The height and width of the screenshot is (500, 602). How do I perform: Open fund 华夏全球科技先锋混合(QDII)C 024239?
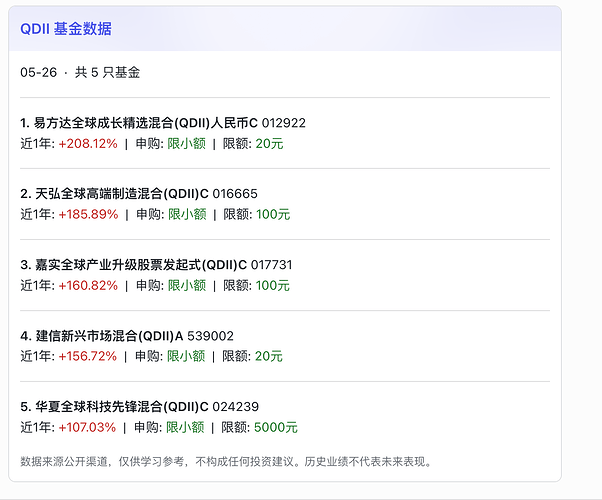139,406
